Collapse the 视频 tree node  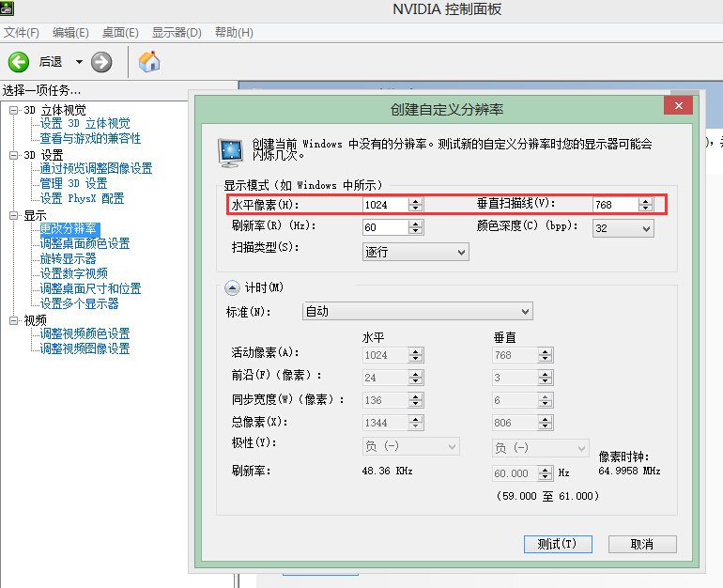[14, 320]
